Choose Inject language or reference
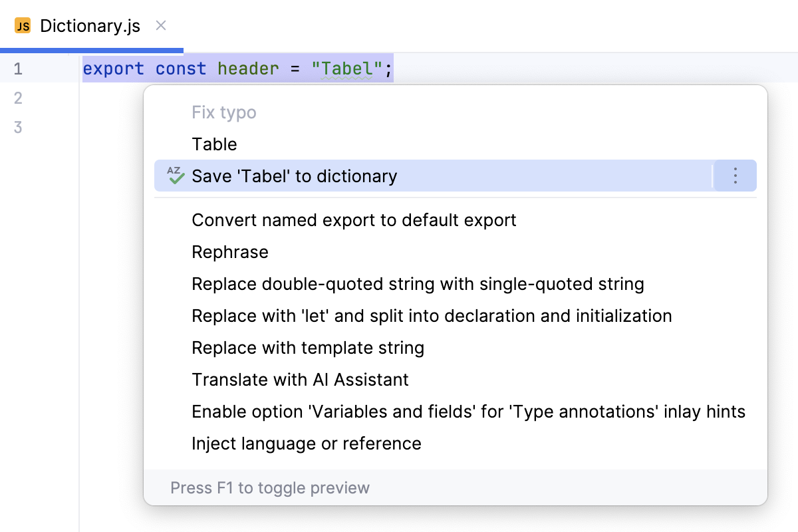Viewport: 798px width, 532px height. 307,444
